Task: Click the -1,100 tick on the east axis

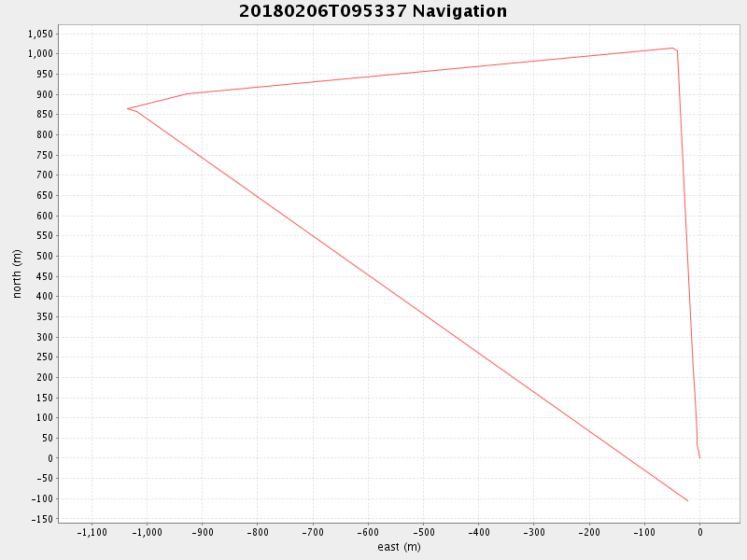Action: click(92, 533)
